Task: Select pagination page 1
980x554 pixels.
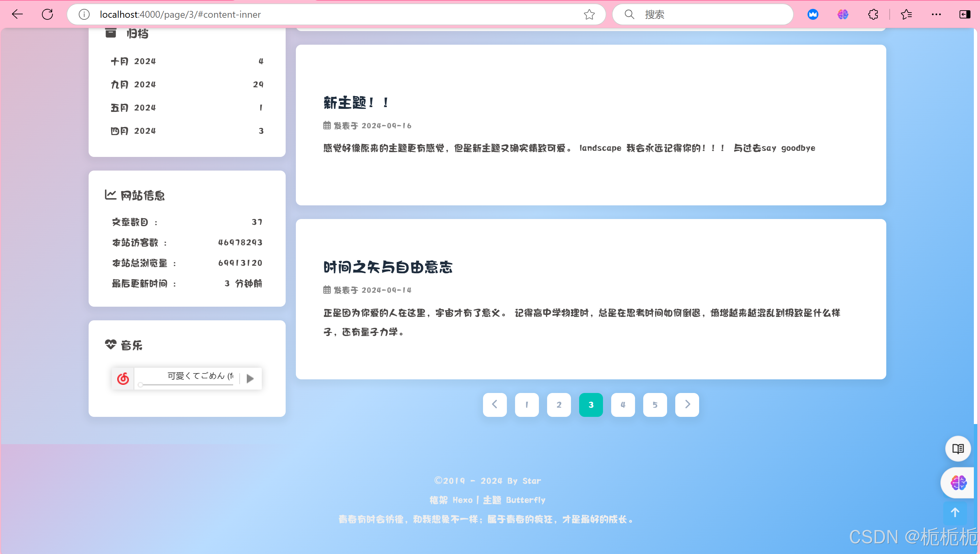Action: 527,405
